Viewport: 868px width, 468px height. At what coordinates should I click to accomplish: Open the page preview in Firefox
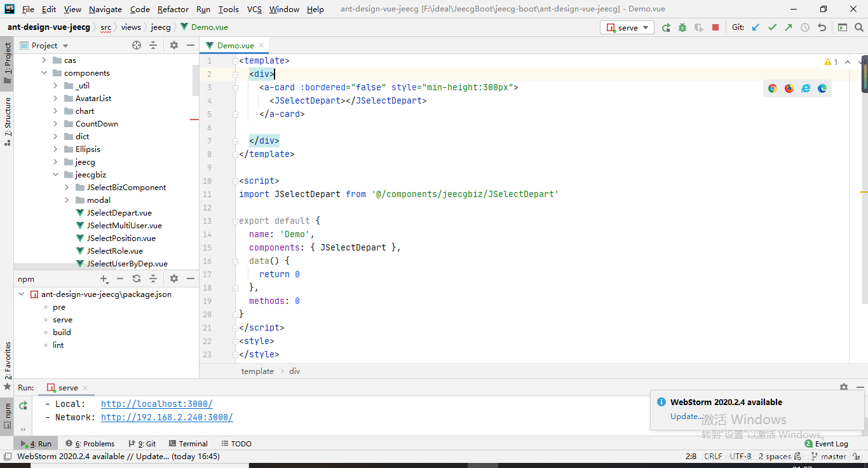[x=789, y=88]
